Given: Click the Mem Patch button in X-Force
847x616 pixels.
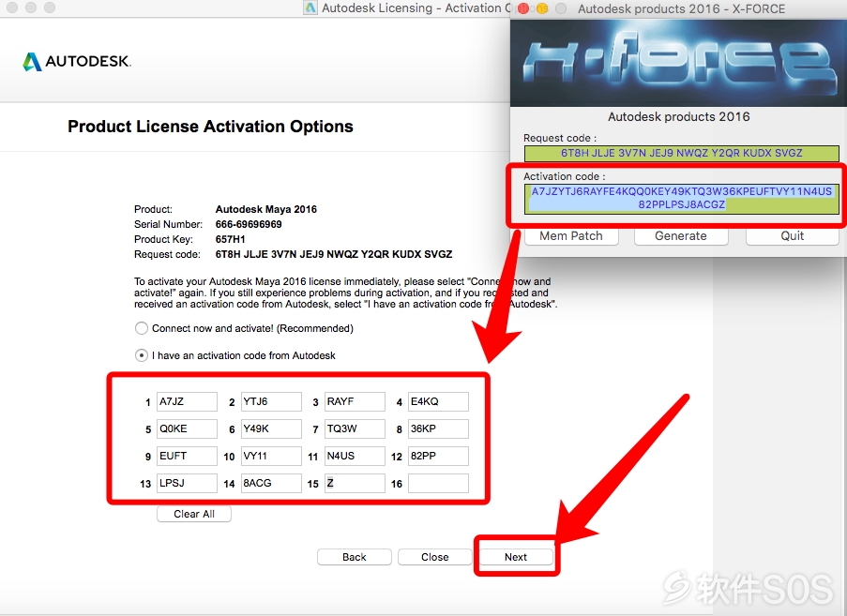Looking at the screenshot, I should click(571, 236).
